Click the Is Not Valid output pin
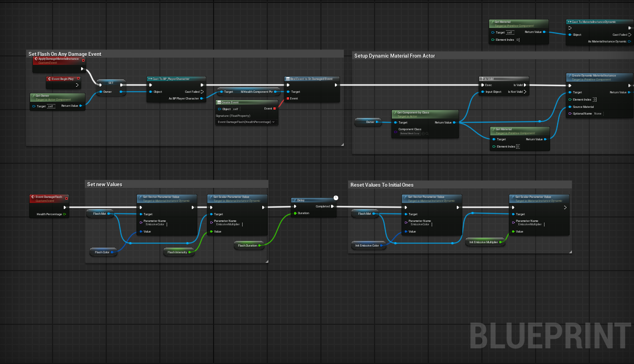This screenshot has height=364, width=634. tap(525, 92)
